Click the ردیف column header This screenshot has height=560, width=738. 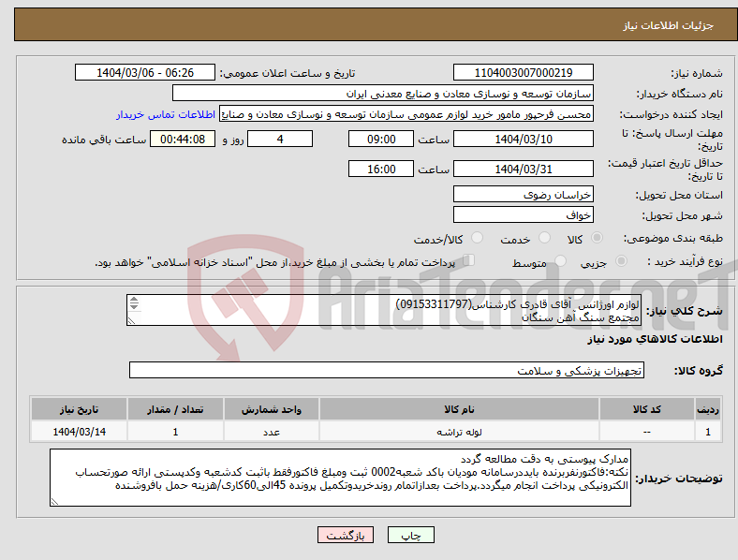pos(708,409)
